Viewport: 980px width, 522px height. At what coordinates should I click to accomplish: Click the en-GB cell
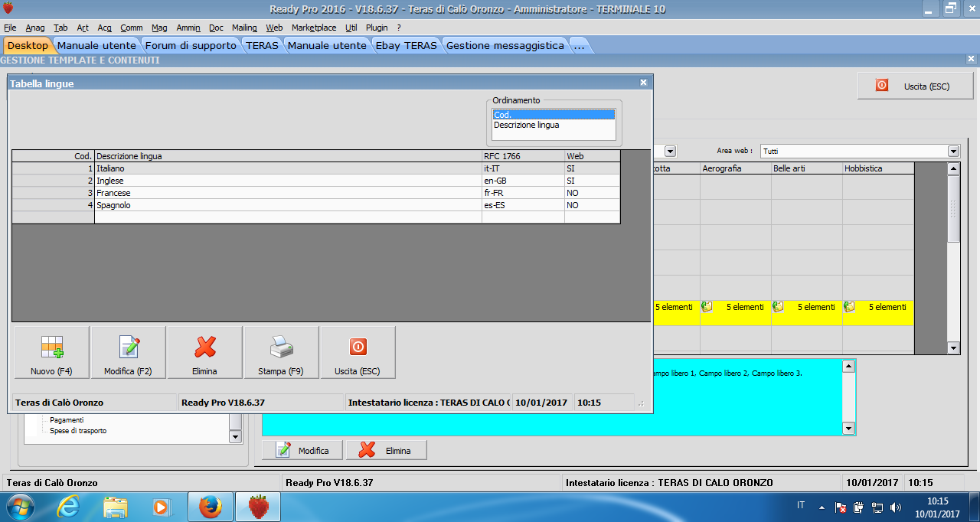point(523,181)
